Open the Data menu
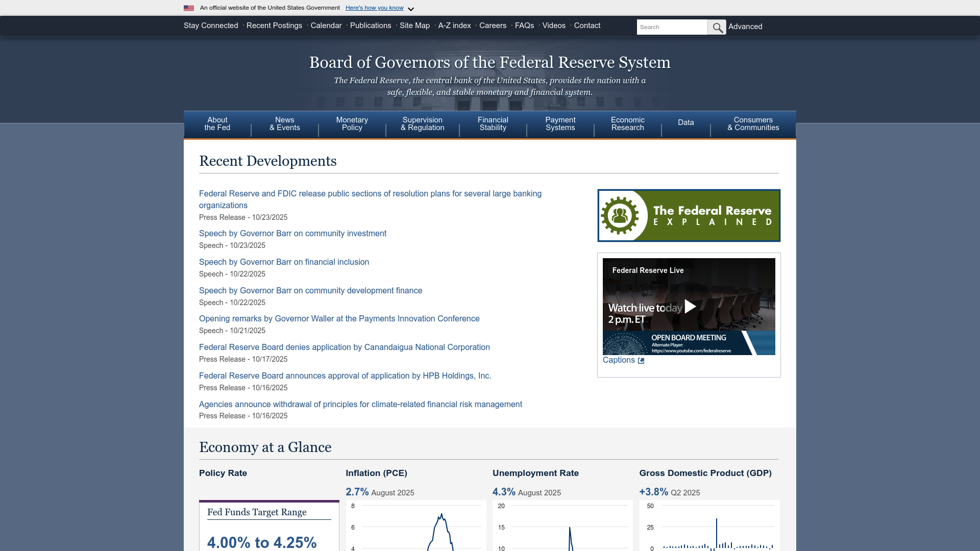This screenshot has width=980, height=551. click(686, 123)
